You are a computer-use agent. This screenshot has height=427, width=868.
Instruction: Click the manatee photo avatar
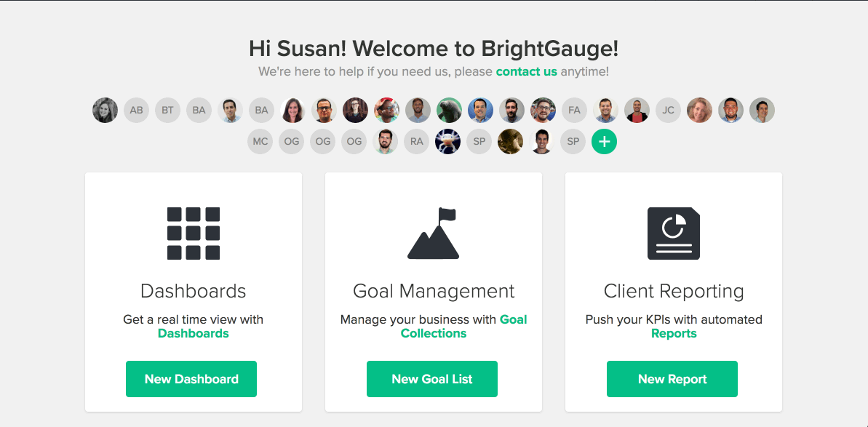(x=449, y=110)
